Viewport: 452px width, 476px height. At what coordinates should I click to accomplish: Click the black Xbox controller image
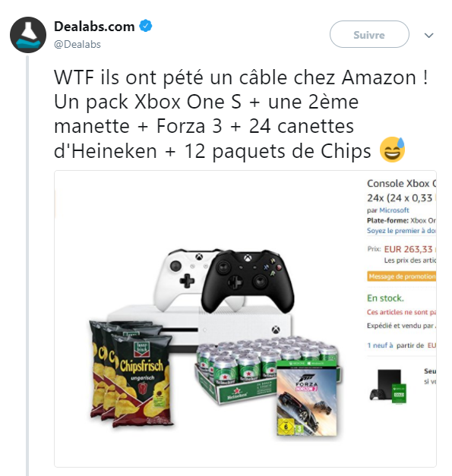coord(247,281)
